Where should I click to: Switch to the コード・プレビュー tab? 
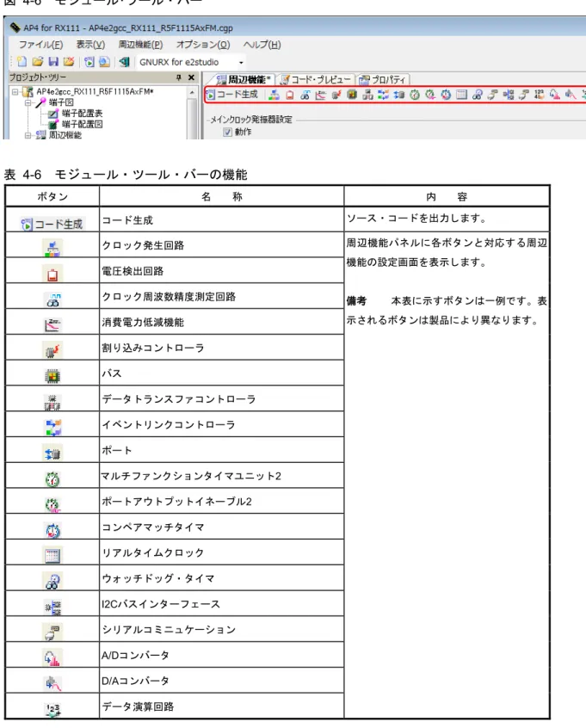pyautogui.click(x=316, y=80)
